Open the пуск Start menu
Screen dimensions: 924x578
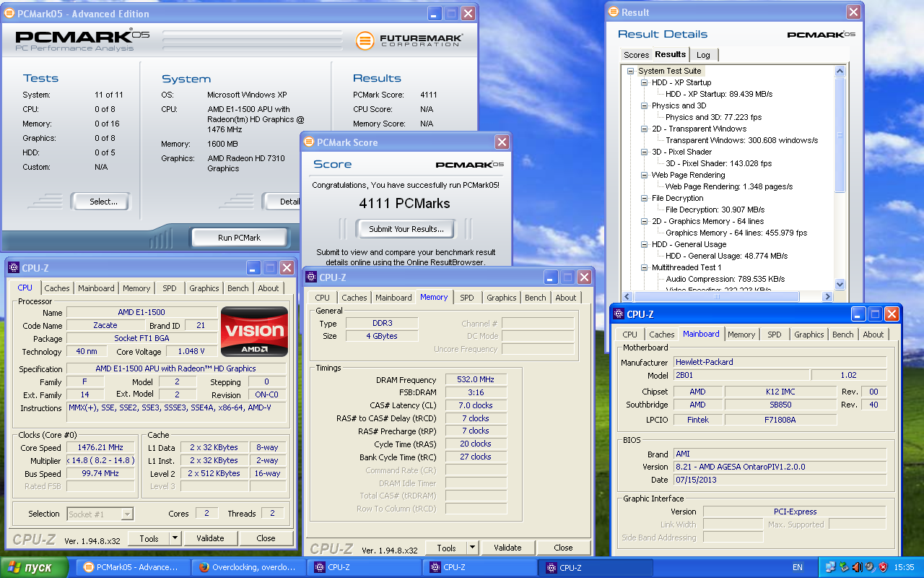click(x=34, y=567)
